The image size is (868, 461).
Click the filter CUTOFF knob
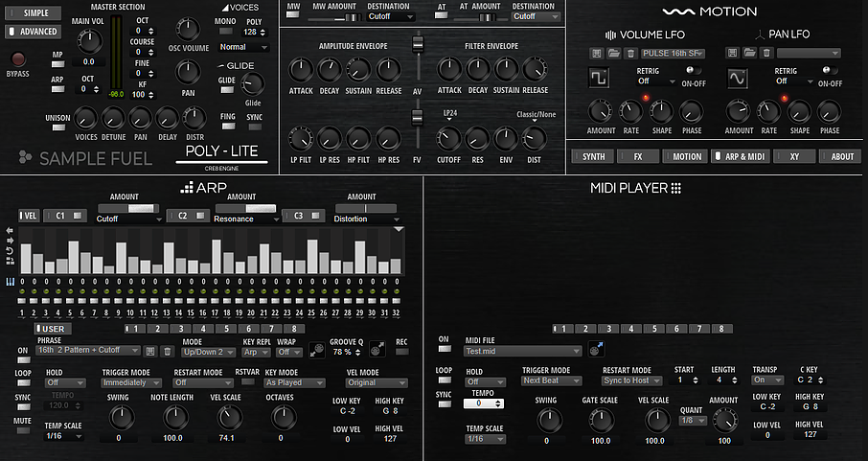click(x=448, y=139)
